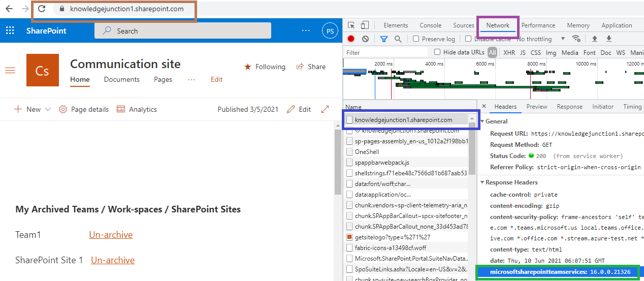Filter requests by CSS

tap(536, 52)
